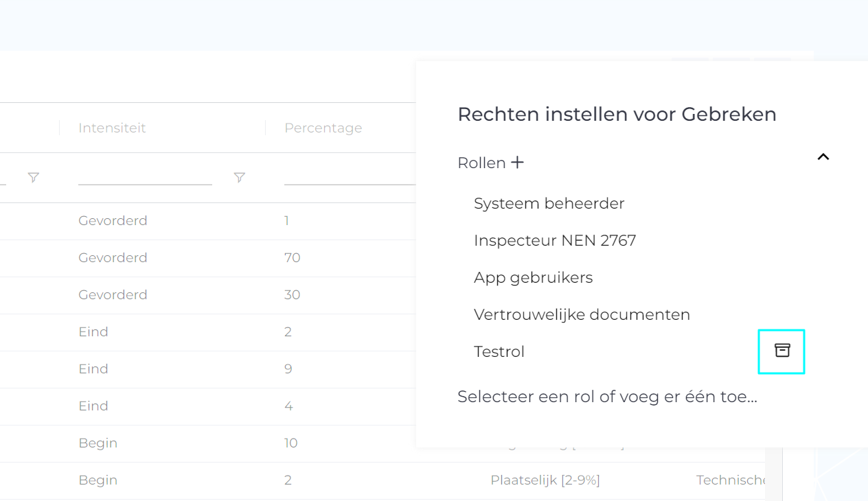Click the percentage cell showing 70

(293, 257)
